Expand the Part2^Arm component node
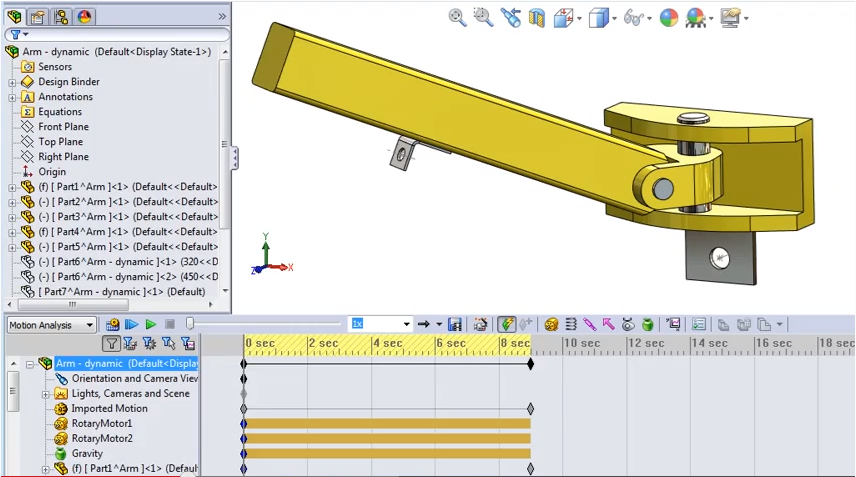Image resolution: width=856 pixels, height=477 pixels. [12, 202]
